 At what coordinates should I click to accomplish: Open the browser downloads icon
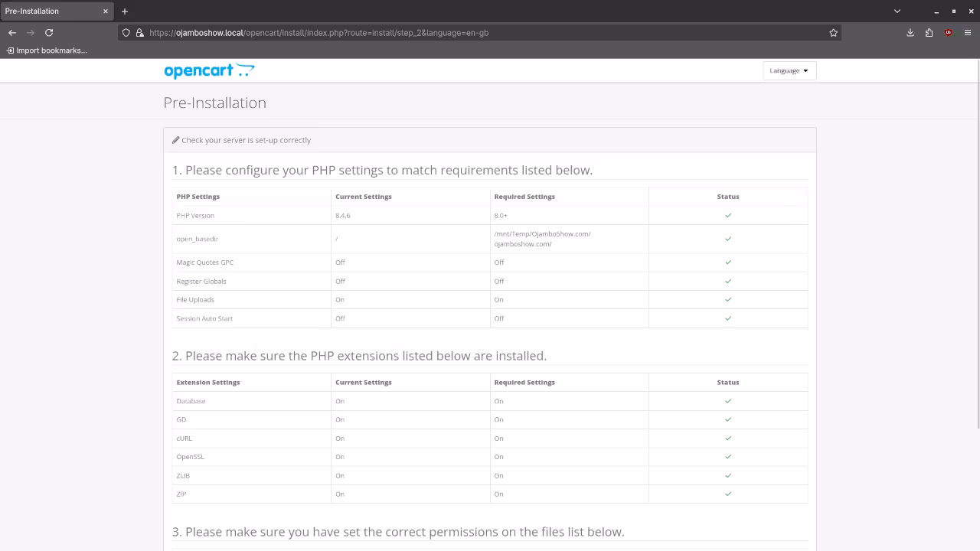coord(910,33)
